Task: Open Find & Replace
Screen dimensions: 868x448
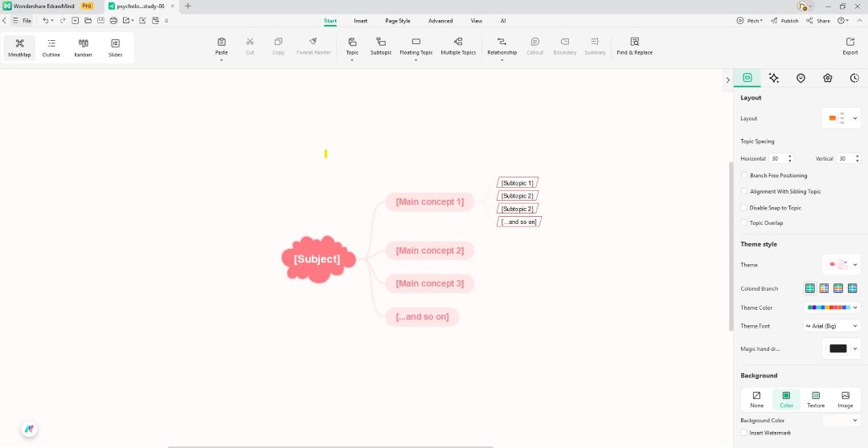Action: [x=634, y=47]
